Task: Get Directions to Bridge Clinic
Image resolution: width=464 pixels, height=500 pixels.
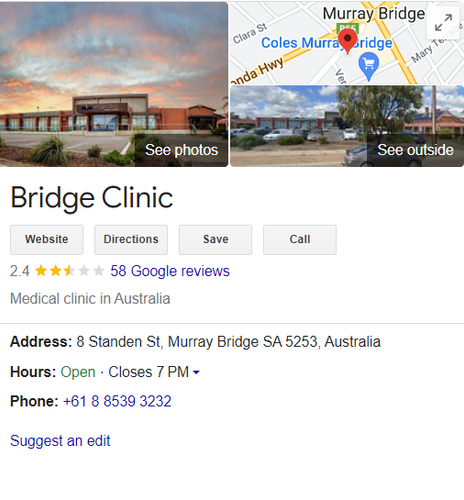Action: coord(131,240)
